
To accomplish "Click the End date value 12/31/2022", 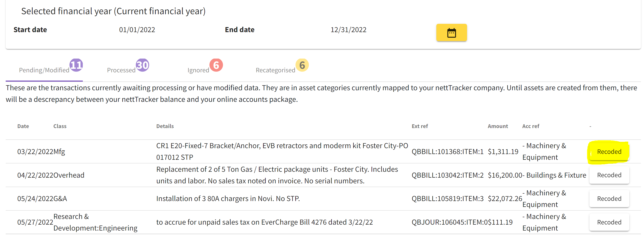I will tap(348, 30).
